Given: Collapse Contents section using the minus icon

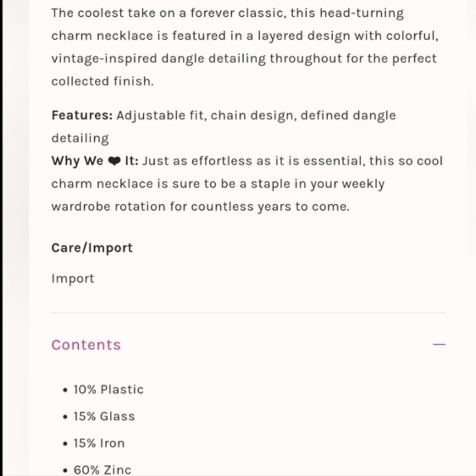Looking at the screenshot, I should point(439,344).
